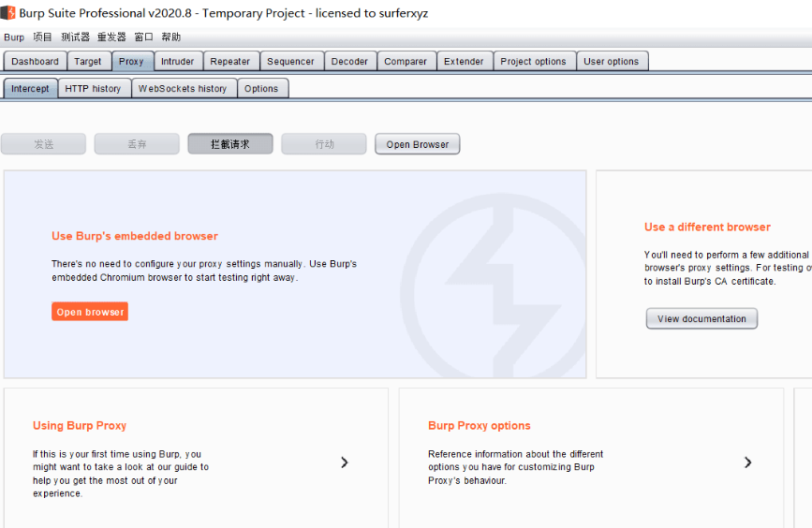This screenshot has height=528, width=812.
Task: Expand the Using Burp Proxy card arrow
Action: [x=345, y=462]
